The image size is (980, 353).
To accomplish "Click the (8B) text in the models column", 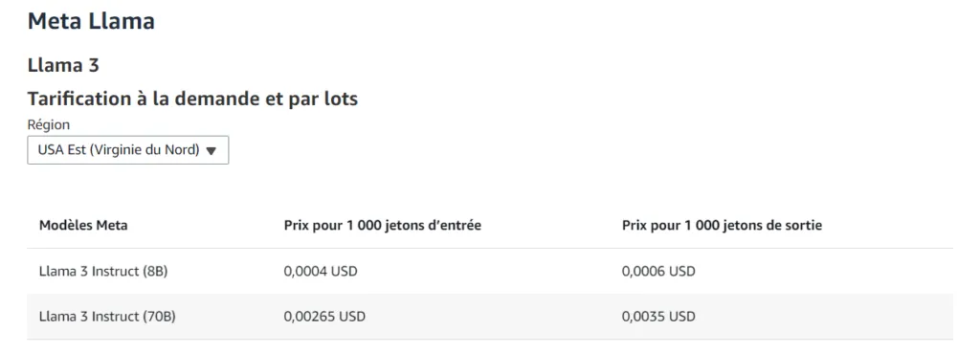I will (155, 271).
